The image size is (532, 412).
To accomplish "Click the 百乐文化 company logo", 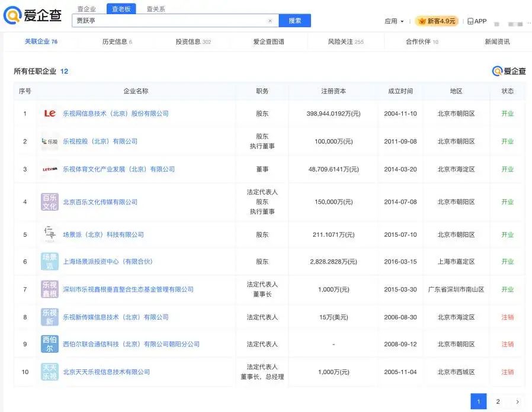I will point(50,202).
